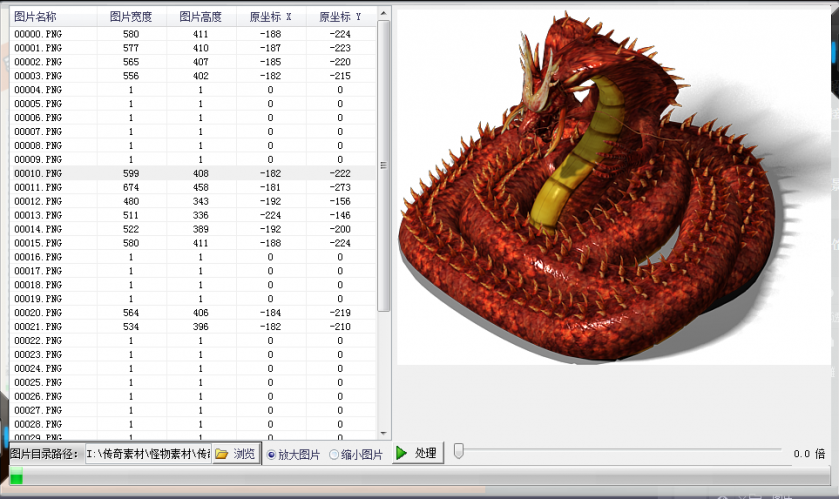The image size is (840, 499).
Task: Select the 00015.PNG file entry
Action: pos(38,243)
